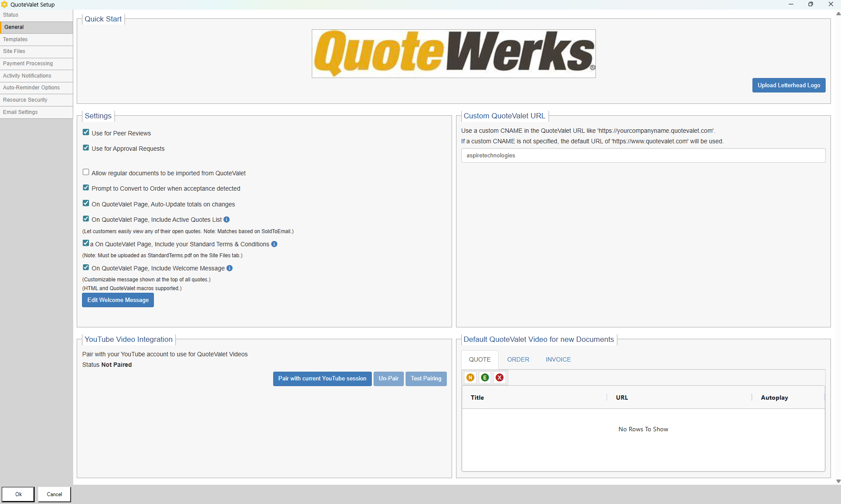Click the orange N new video icon

tap(470, 377)
